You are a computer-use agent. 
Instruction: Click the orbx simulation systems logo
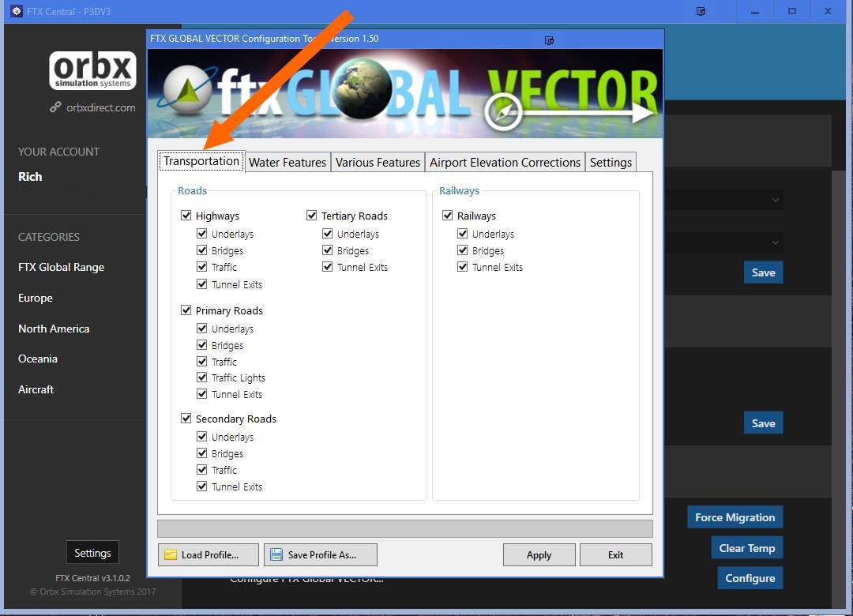(92, 70)
